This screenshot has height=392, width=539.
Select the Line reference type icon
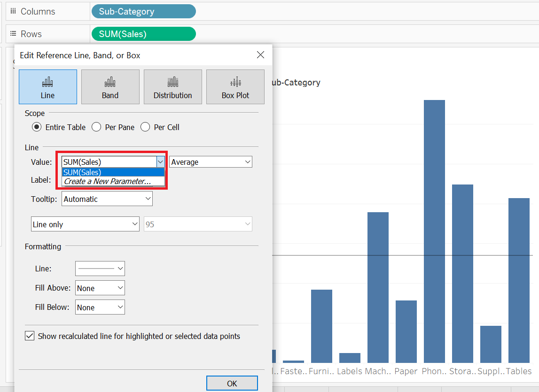[47, 86]
